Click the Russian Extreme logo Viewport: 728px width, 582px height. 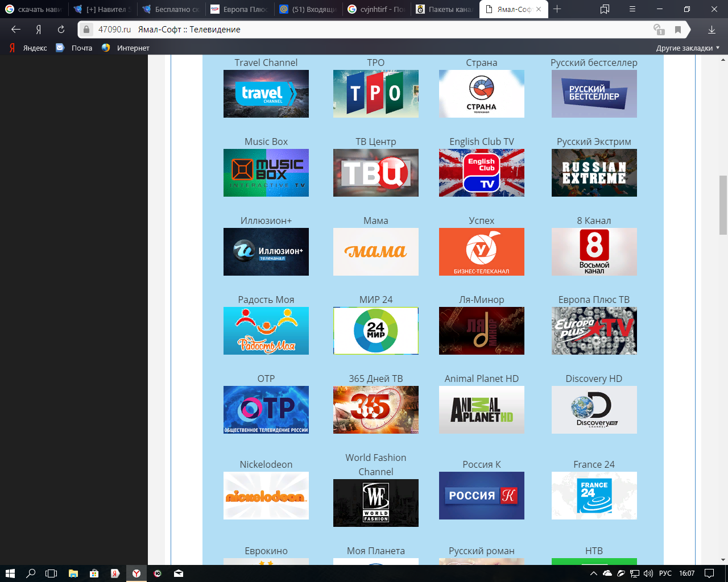(x=594, y=173)
